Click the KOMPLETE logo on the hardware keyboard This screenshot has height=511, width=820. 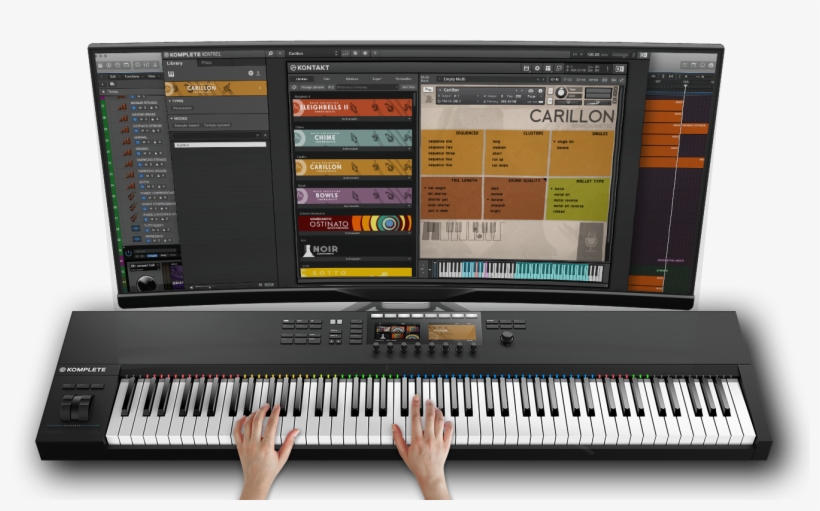pyautogui.click(x=83, y=369)
